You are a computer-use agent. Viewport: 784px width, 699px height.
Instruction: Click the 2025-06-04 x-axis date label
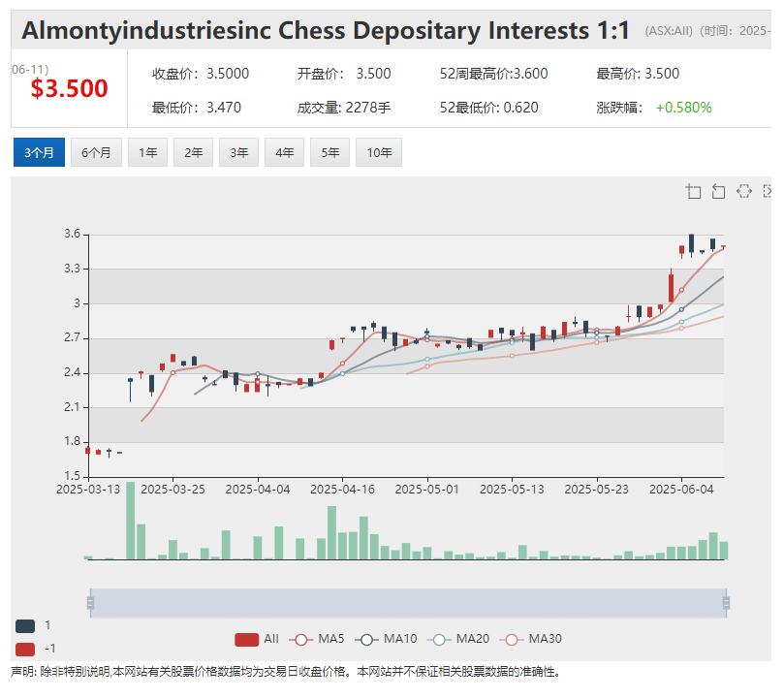pyautogui.click(x=681, y=490)
